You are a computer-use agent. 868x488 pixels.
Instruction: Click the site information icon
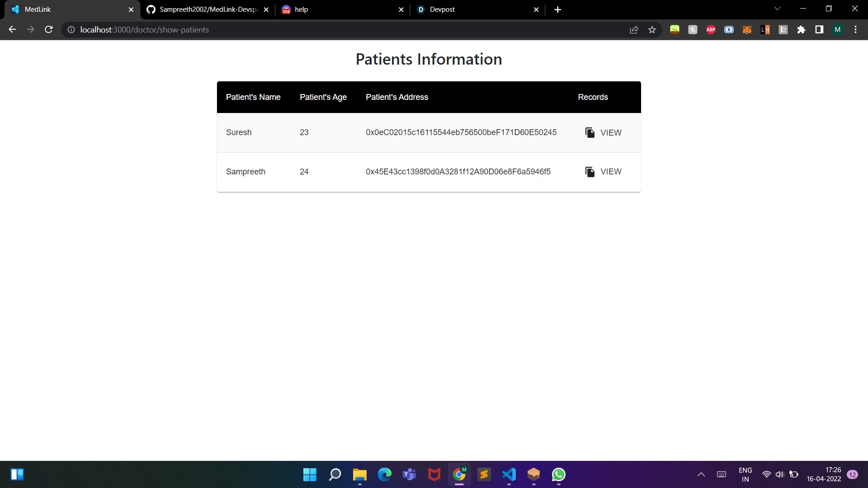[71, 30]
